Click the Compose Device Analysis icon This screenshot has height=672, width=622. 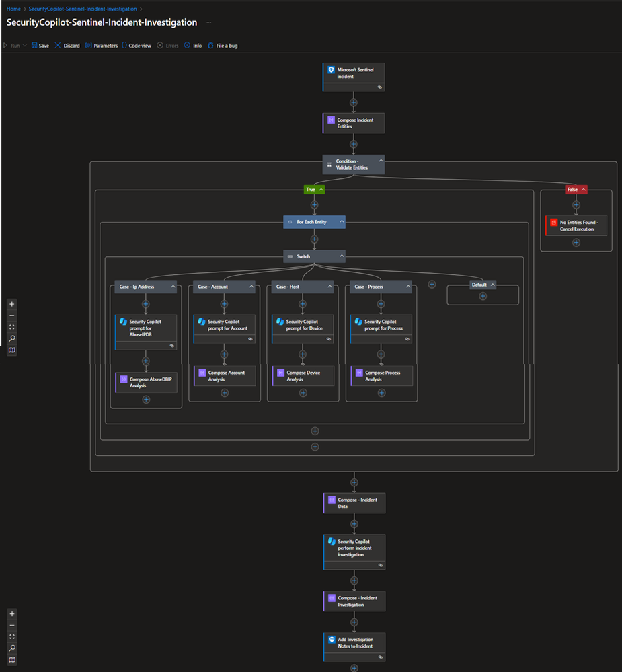click(280, 373)
